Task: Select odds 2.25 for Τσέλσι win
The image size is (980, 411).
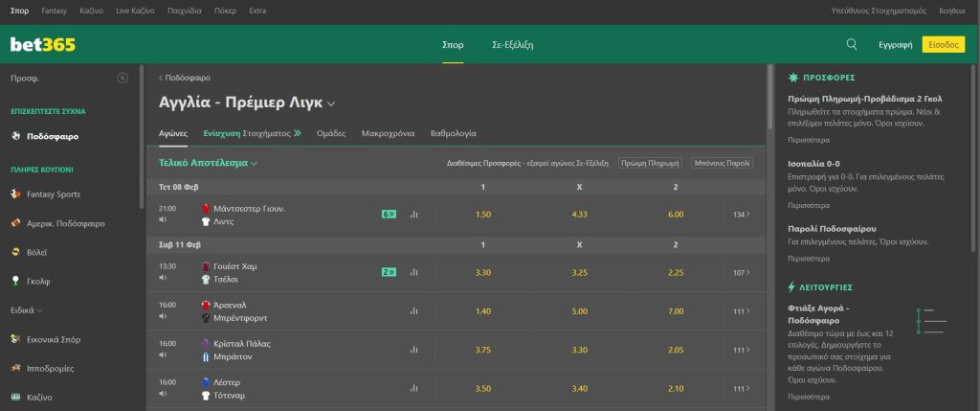Action: click(x=676, y=272)
